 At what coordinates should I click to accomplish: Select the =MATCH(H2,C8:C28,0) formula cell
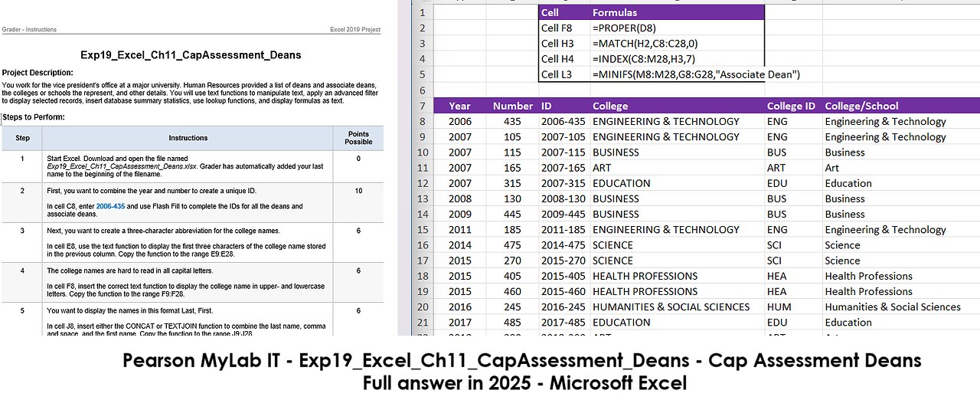point(678,43)
